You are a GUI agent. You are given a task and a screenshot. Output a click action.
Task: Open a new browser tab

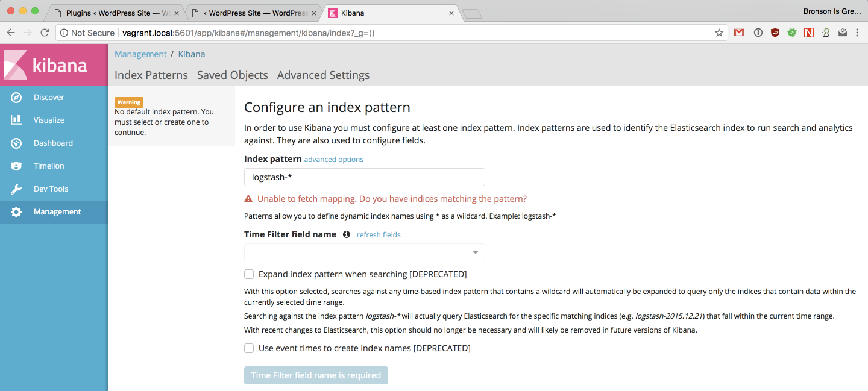(472, 13)
